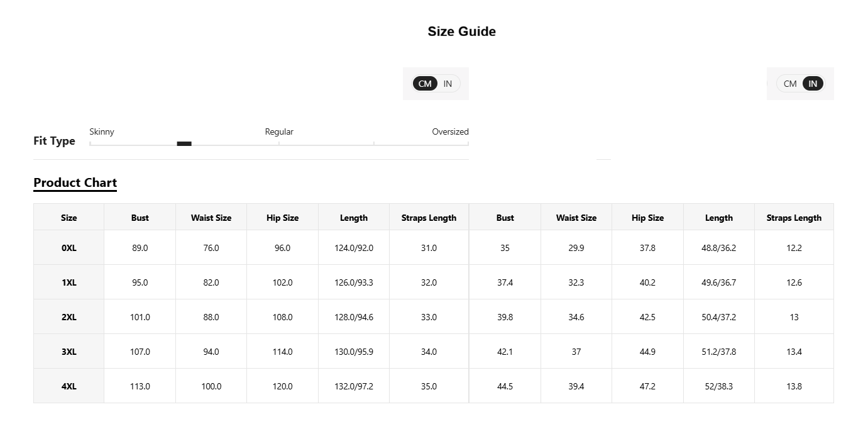
Task: Select the 4XL size row label
Action: [69, 386]
